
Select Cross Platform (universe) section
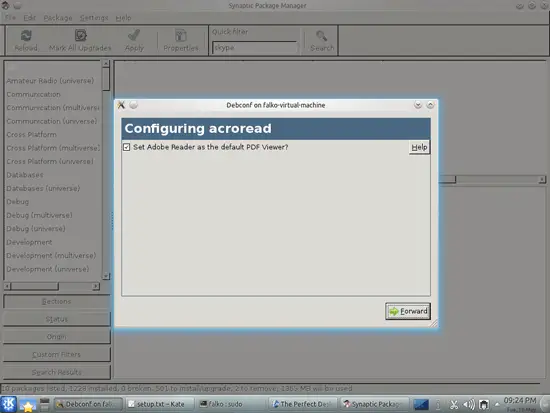(x=50, y=161)
